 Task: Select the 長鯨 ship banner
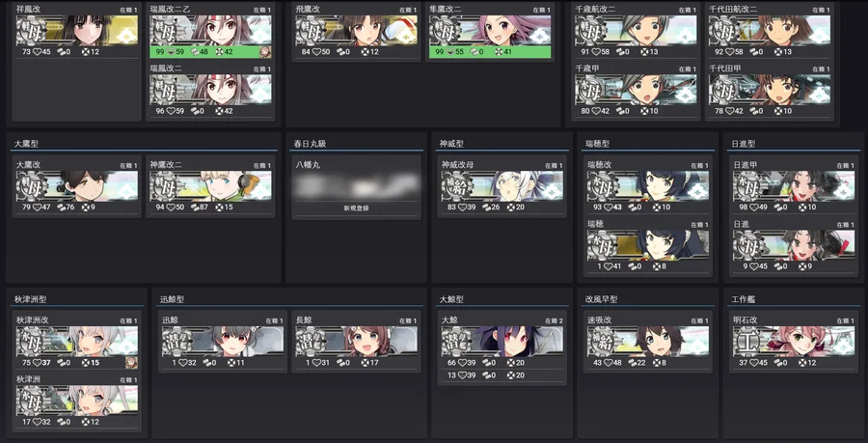[357, 341]
